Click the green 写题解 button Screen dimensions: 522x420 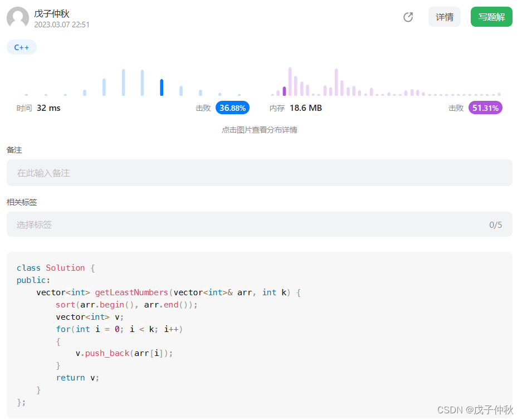(x=491, y=17)
